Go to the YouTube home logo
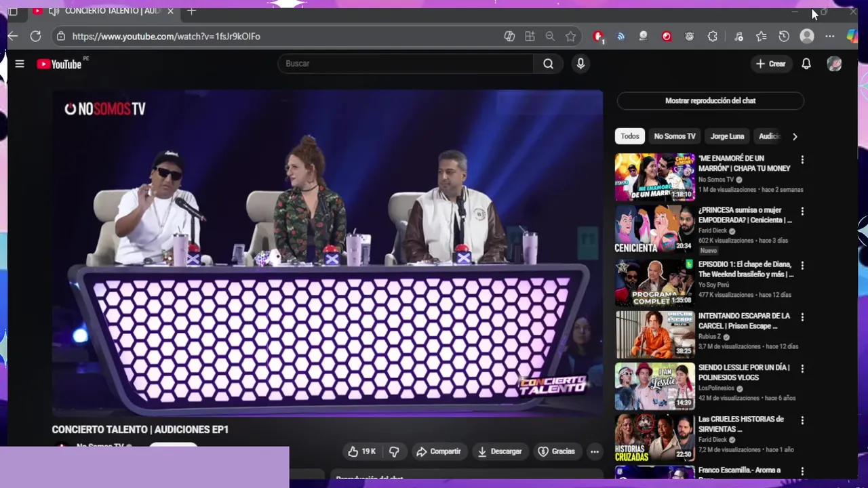Image resolution: width=868 pixels, height=488 pixels. click(60, 64)
